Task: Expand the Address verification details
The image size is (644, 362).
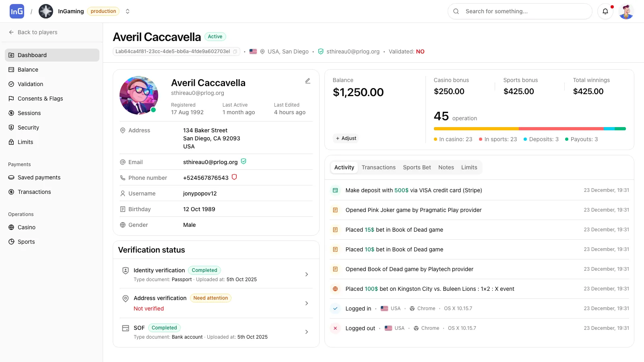Action: pyautogui.click(x=306, y=303)
